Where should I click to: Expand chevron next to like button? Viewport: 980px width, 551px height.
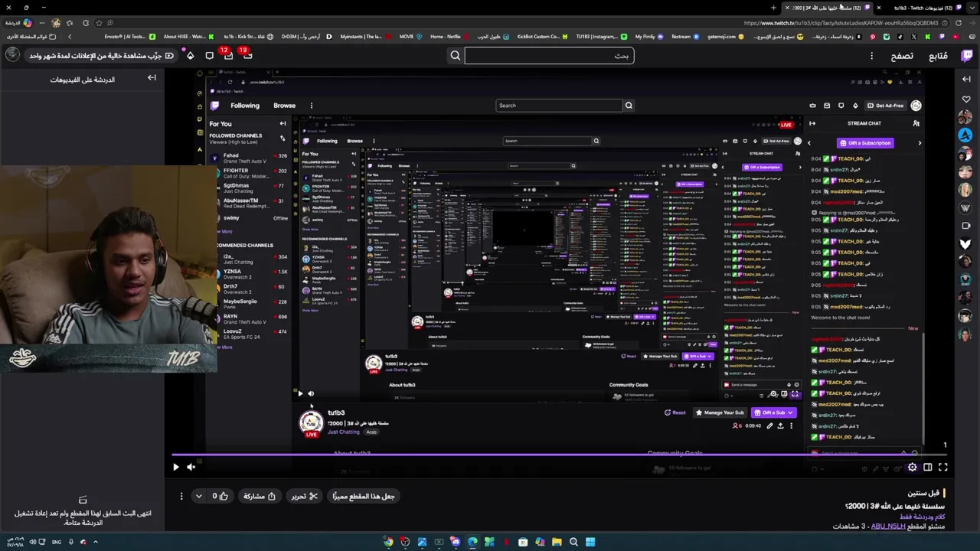coord(198,496)
